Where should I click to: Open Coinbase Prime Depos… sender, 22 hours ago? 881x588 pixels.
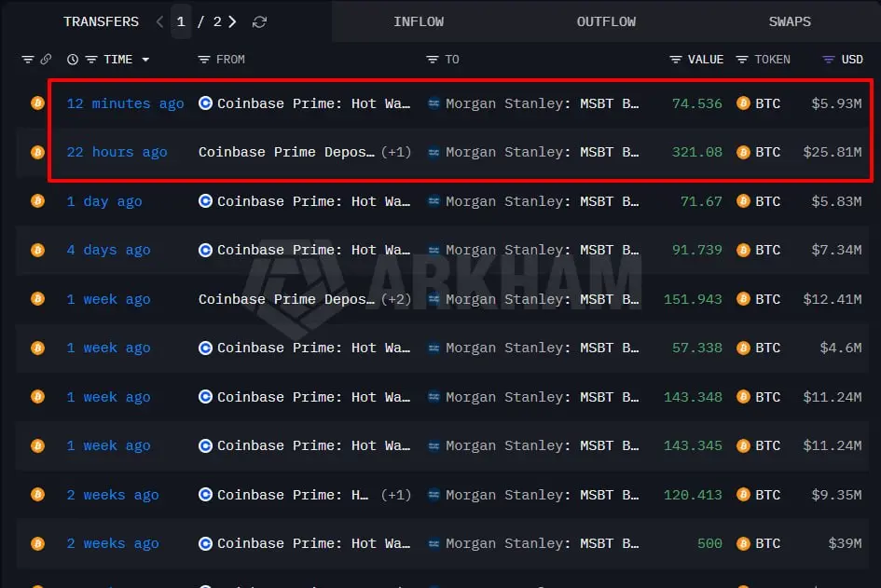[286, 152]
